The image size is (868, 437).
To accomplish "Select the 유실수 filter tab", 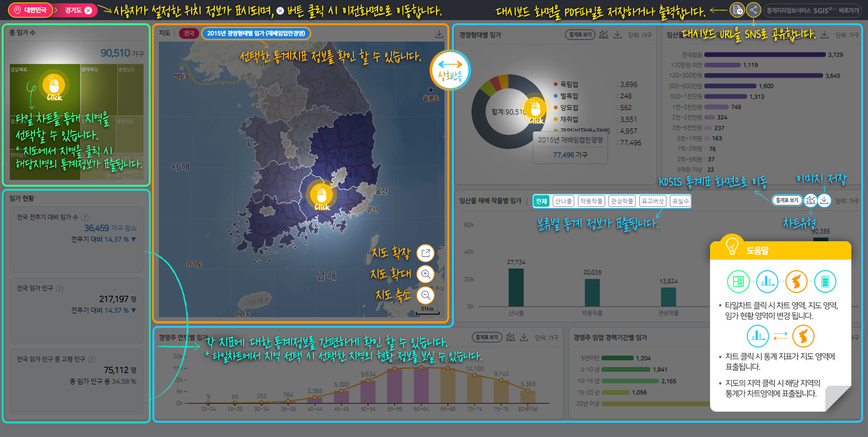I will click(680, 201).
